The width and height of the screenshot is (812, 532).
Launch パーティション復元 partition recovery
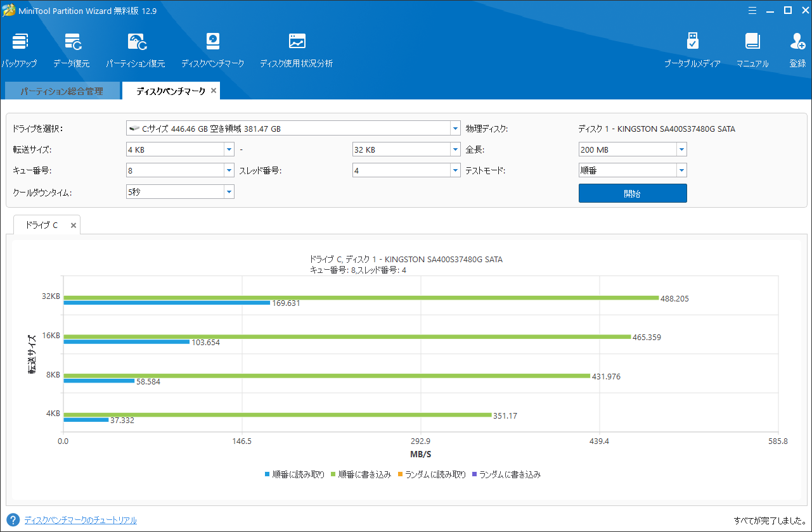pos(136,50)
